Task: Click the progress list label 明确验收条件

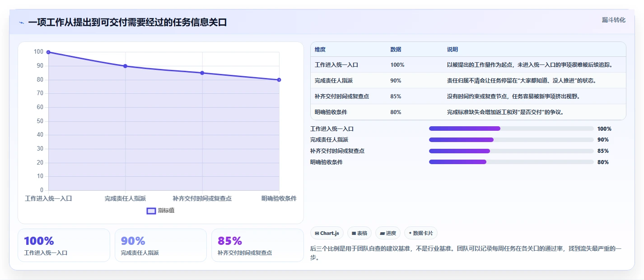Action: [327, 162]
